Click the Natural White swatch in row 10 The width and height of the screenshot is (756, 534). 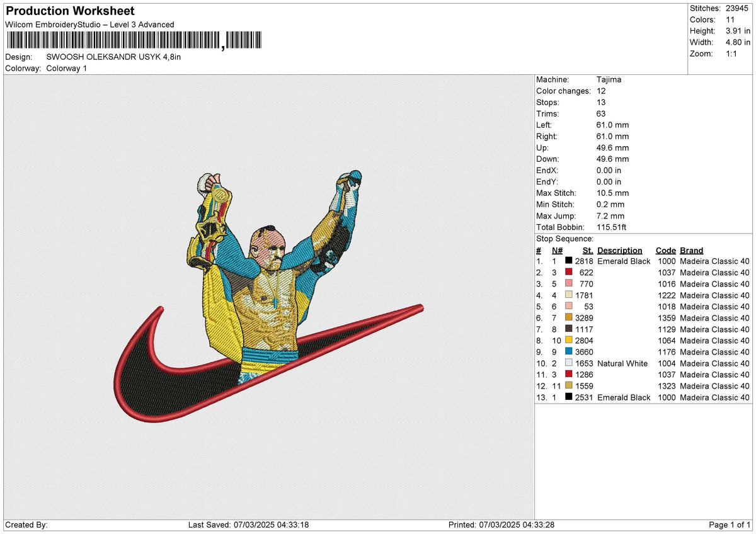[568, 363]
